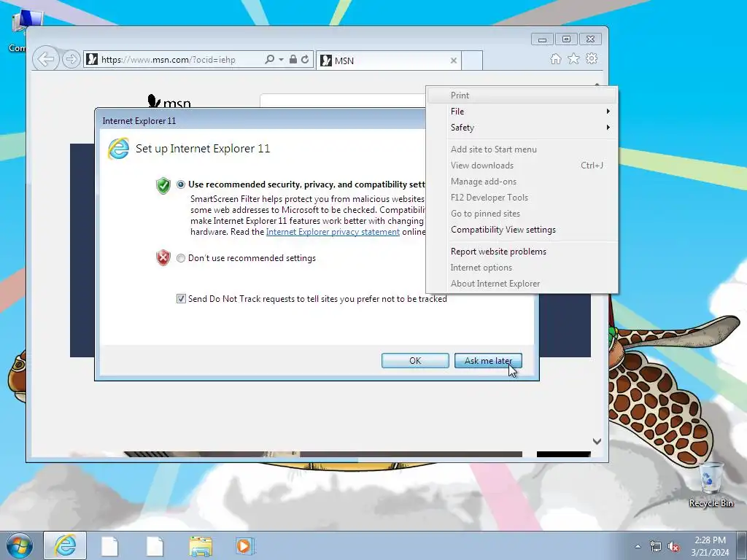Select Print in the Tools menu

pyautogui.click(x=522, y=96)
